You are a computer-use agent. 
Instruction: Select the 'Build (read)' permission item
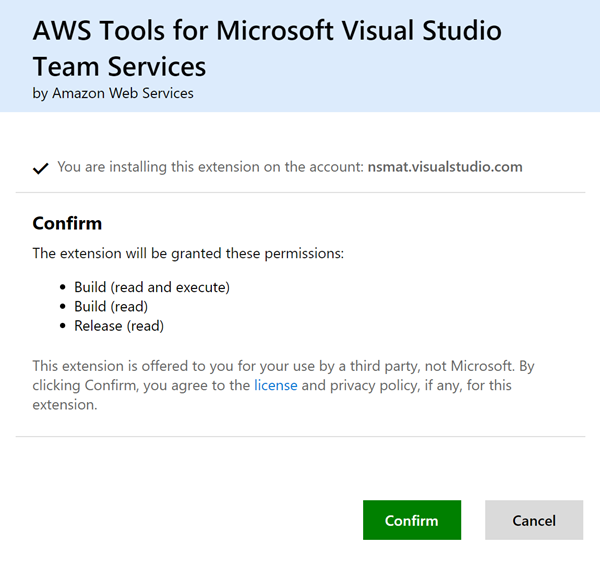(111, 307)
